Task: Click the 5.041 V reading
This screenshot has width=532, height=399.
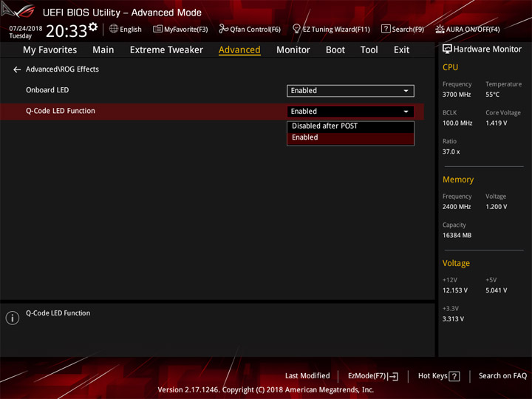Action: click(497, 290)
